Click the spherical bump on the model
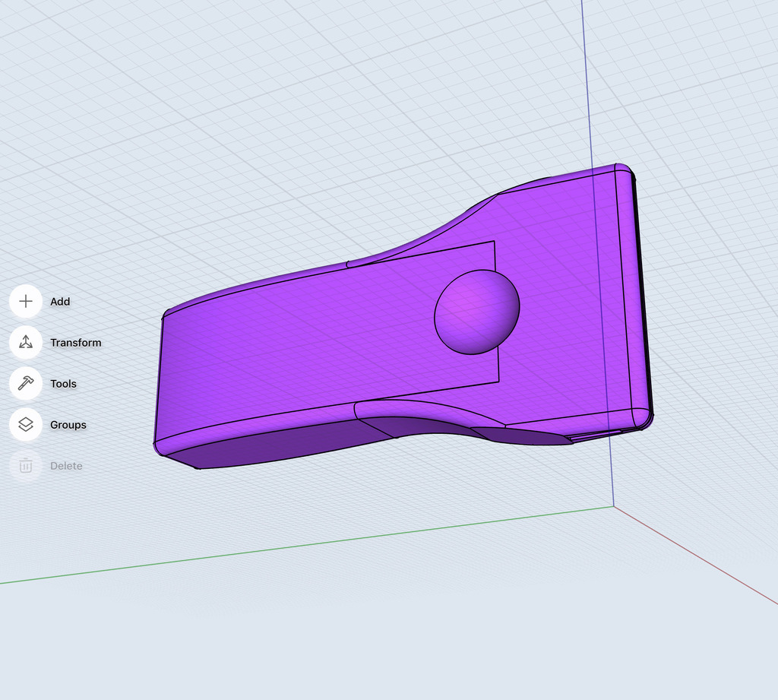Image resolution: width=778 pixels, height=700 pixels. 476,312
